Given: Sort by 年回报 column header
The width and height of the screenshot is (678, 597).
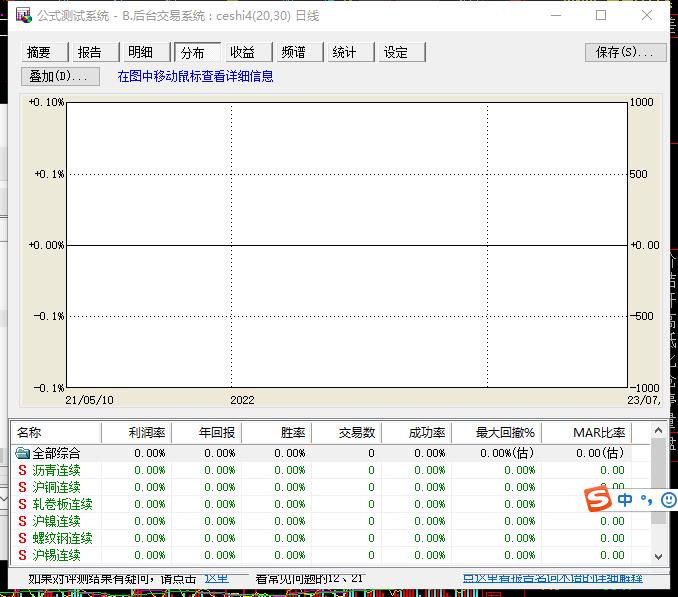Looking at the screenshot, I should [206, 432].
